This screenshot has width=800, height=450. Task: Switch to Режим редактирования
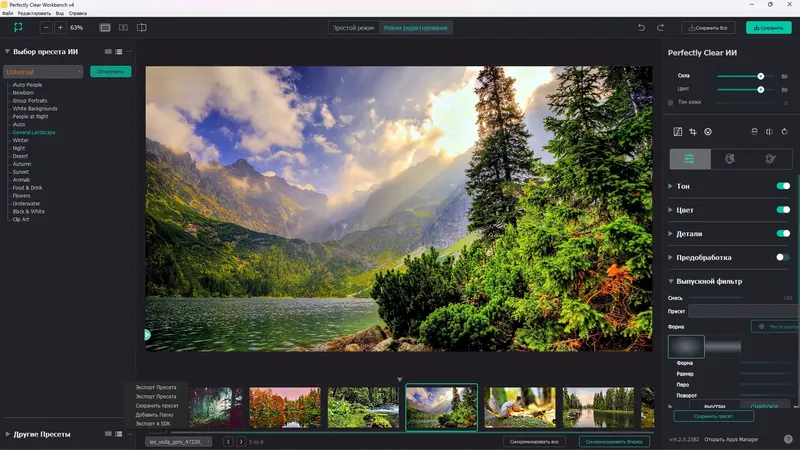tap(415, 28)
